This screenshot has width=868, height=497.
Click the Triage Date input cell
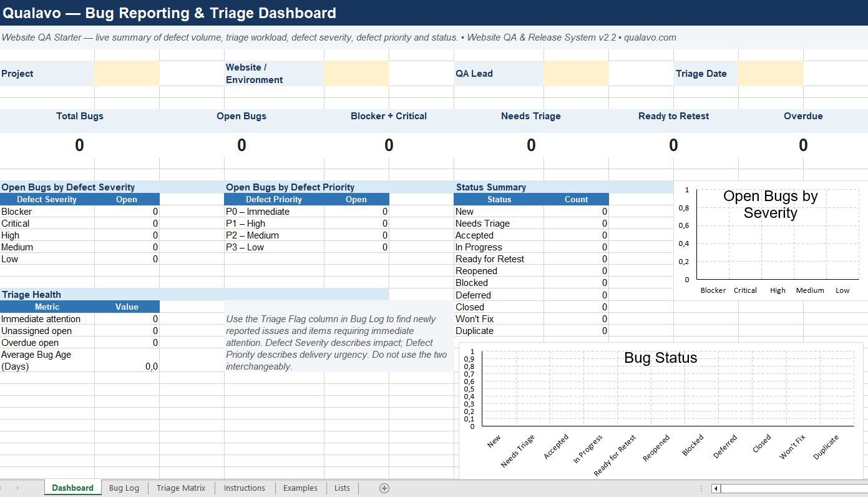point(771,74)
